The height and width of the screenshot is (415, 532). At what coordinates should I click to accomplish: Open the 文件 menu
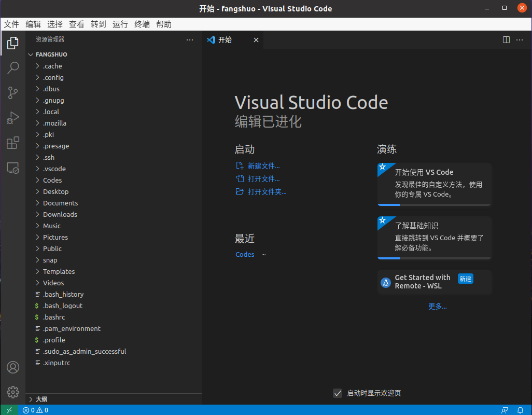pos(11,24)
